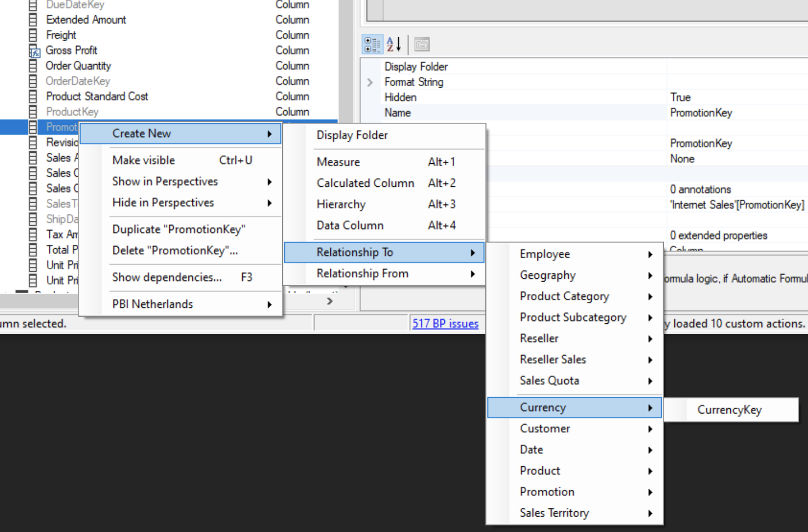
Task: Click the column icon beside Order Quantity
Action: pos(33,65)
